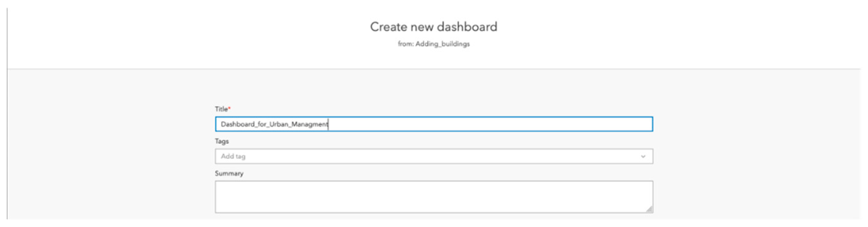Click the word "for" in Title input
This screenshot has height=227, width=868.
(x=262, y=124)
